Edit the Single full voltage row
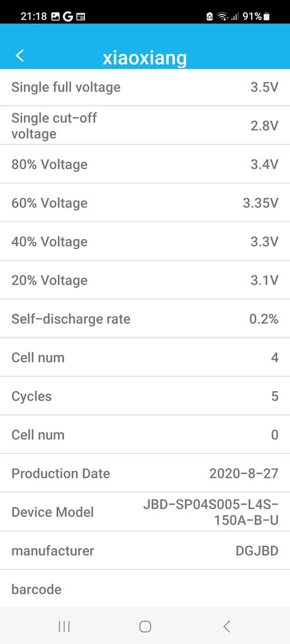290x644 pixels. [x=145, y=87]
